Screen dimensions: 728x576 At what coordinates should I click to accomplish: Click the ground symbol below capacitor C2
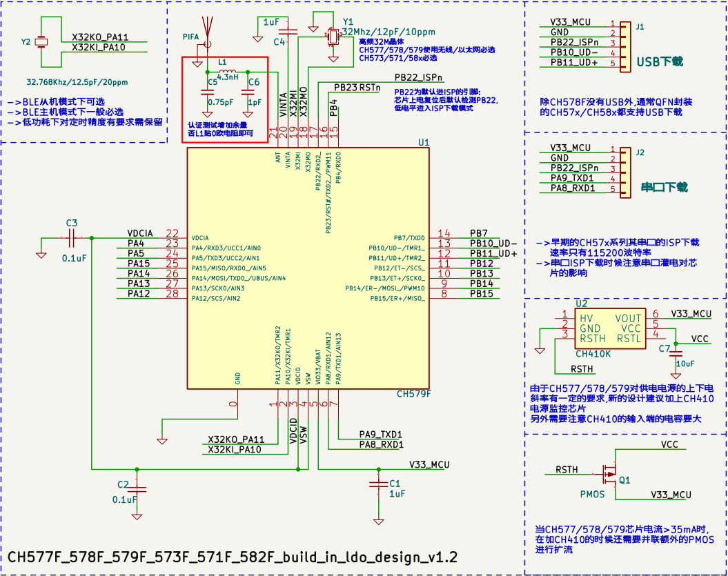[x=136, y=517]
